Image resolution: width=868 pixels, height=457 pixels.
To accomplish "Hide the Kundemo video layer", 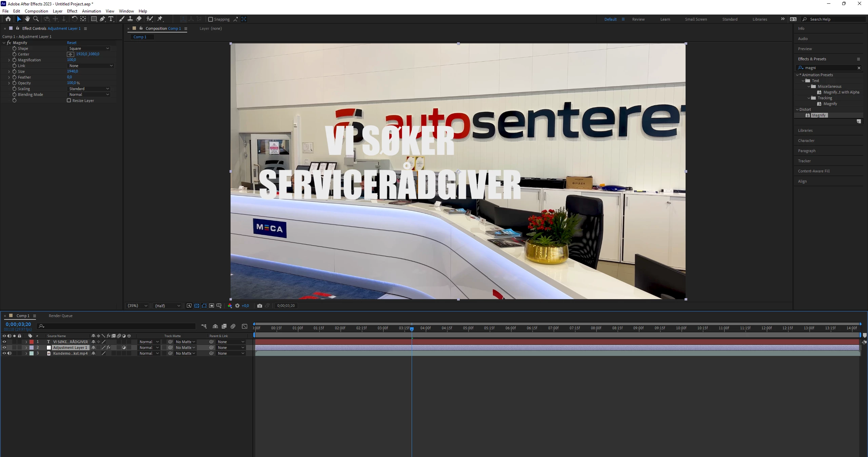I will pyautogui.click(x=4, y=353).
